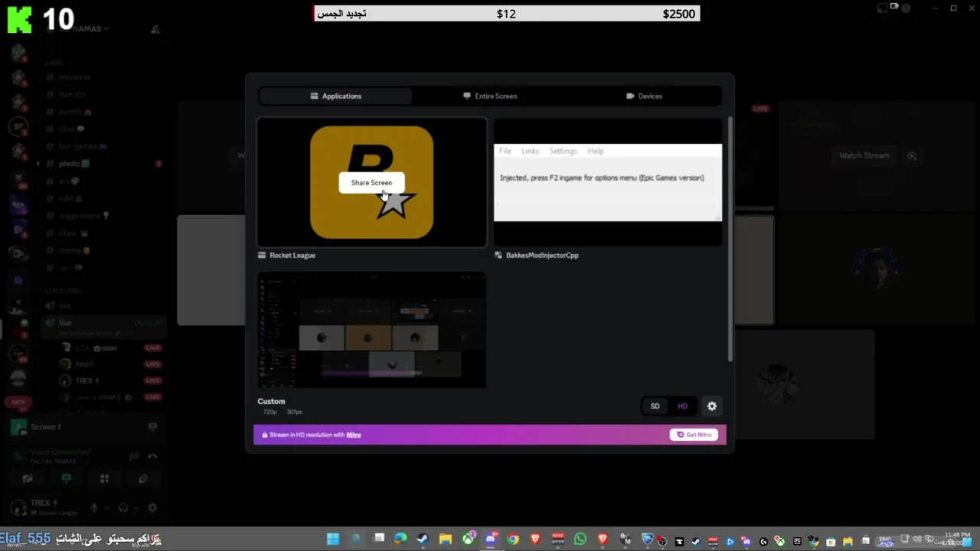Choose HD stream quality
Image resolution: width=980 pixels, height=551 pixels.
click(682, 406)
